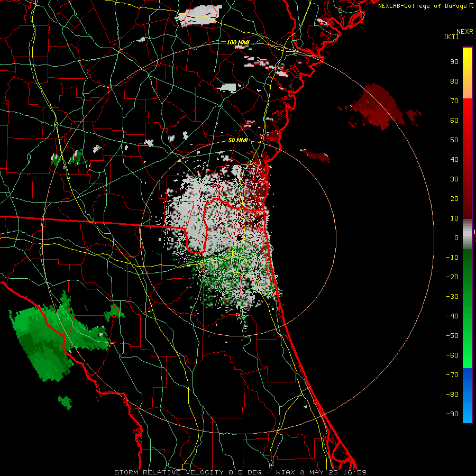Click the -90 value on velocity scale

[x=452, y=414]
